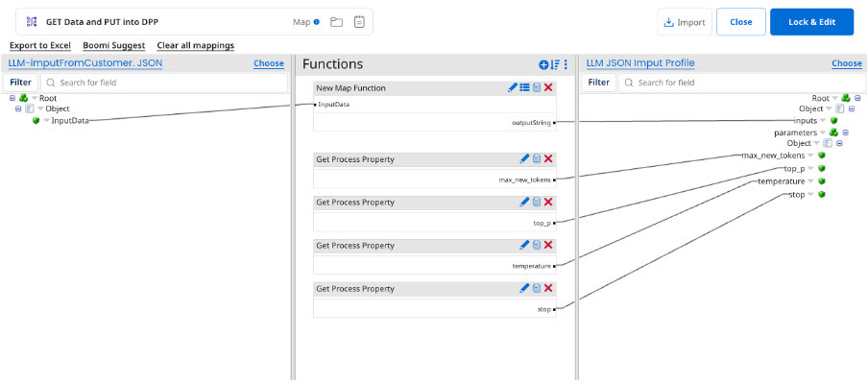Collapse the parameters node in destination tree
The height and width of the screenshot is (384, 868).
pos(845,132)
